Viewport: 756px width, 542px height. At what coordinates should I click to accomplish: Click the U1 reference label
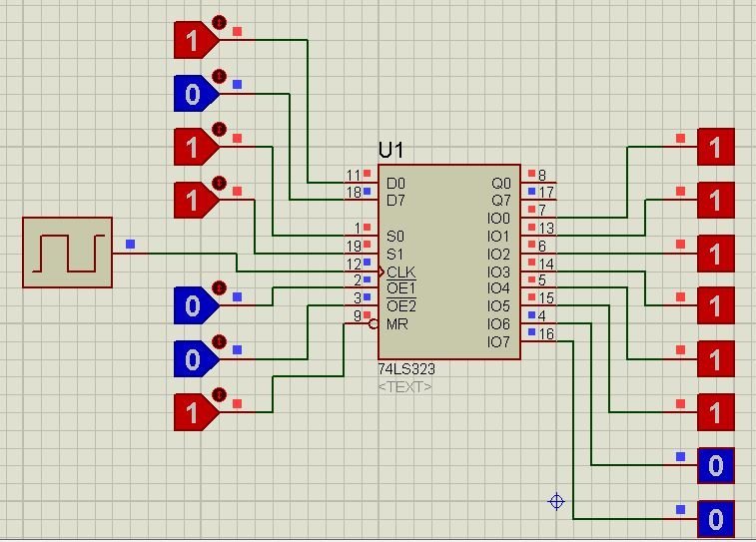click(x=390, y=151)
